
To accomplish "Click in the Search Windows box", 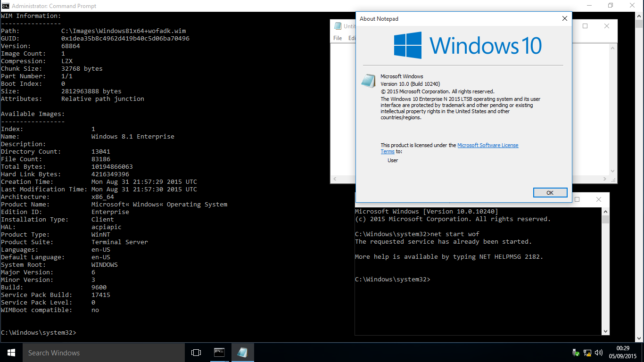I will pos(104,353).
